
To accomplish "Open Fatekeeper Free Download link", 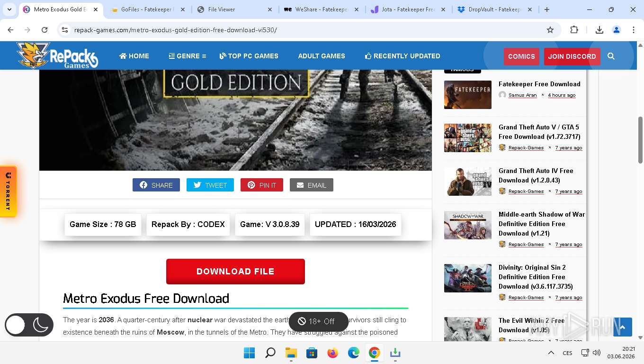I will tap(539, 84).
